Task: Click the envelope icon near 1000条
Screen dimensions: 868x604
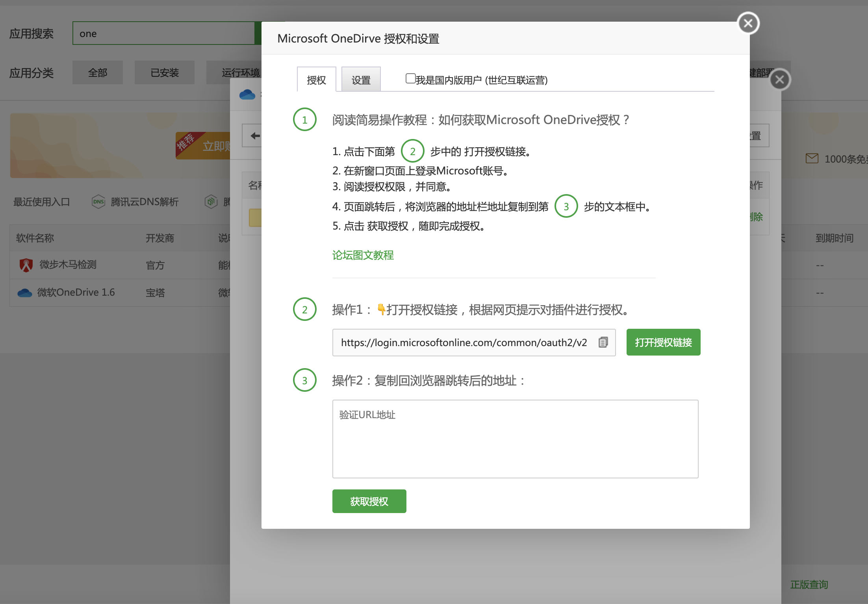Action: (812, 159)
